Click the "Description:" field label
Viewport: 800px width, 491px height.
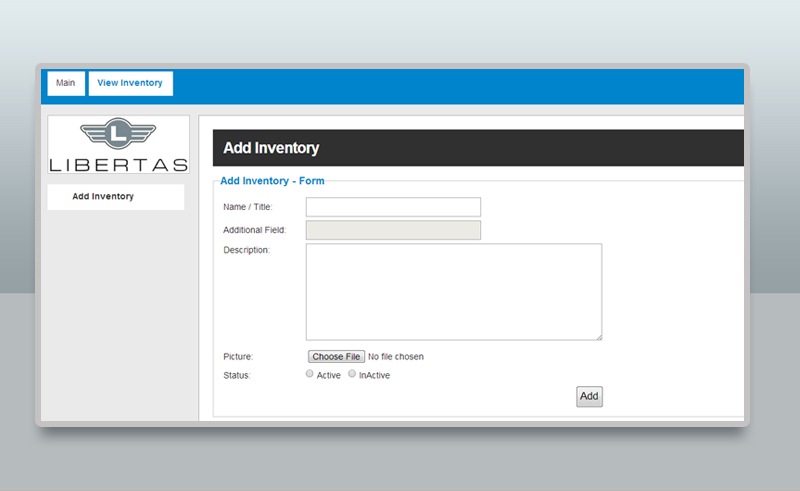[247, 250]
